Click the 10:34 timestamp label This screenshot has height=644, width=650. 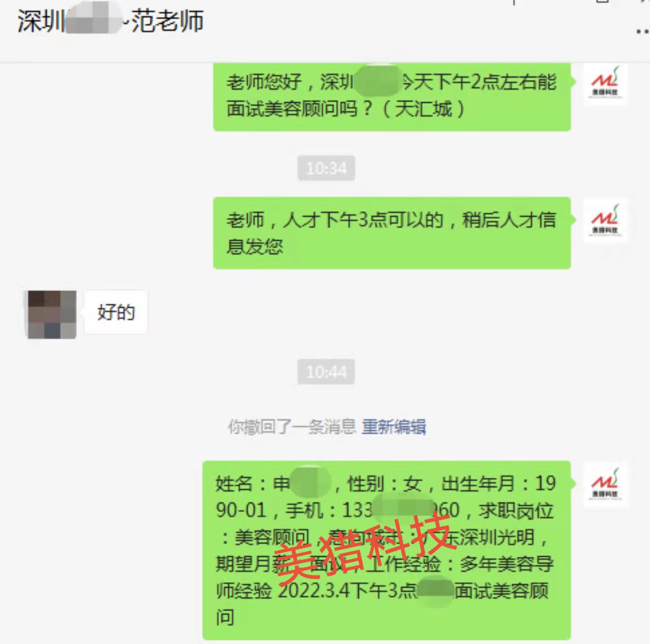pyautogui.click(x=326, y=168)
